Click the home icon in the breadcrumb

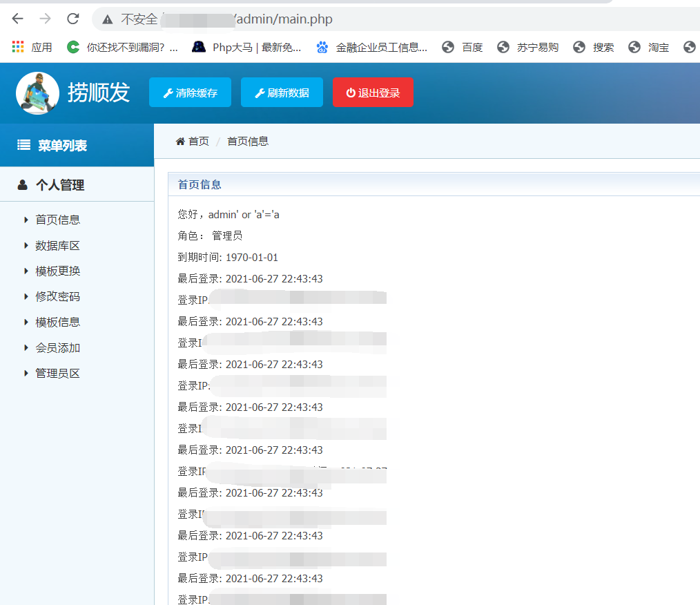180,142
